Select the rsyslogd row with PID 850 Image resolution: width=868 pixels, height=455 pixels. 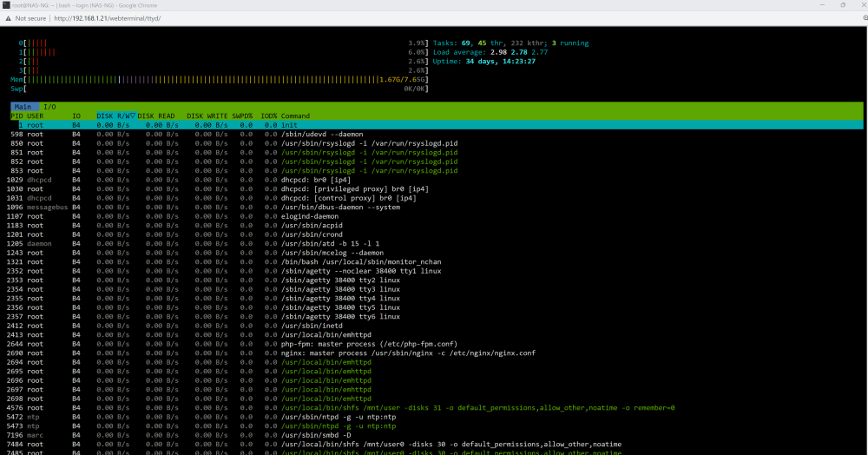point(437,143)
